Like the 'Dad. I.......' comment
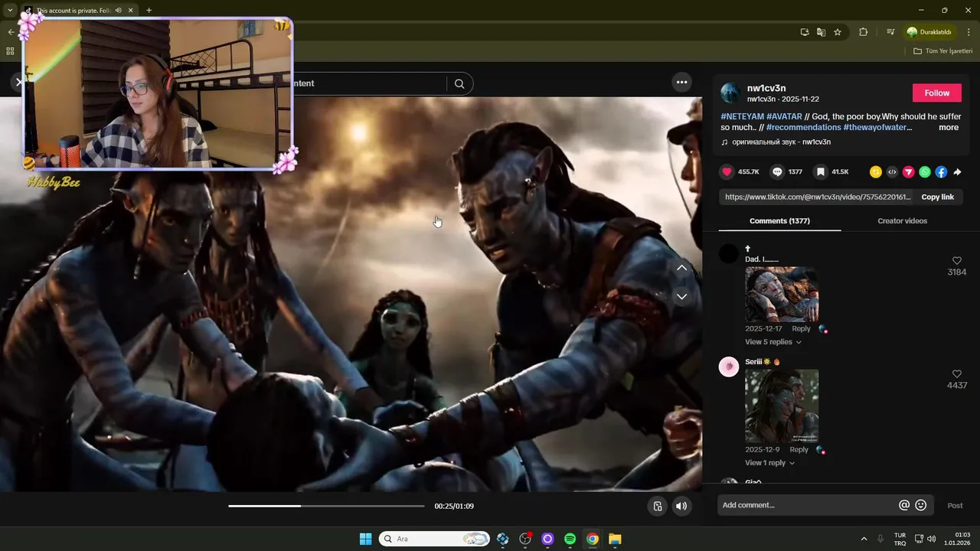Viewport: 980px width, 551px height. click(956, 261)
